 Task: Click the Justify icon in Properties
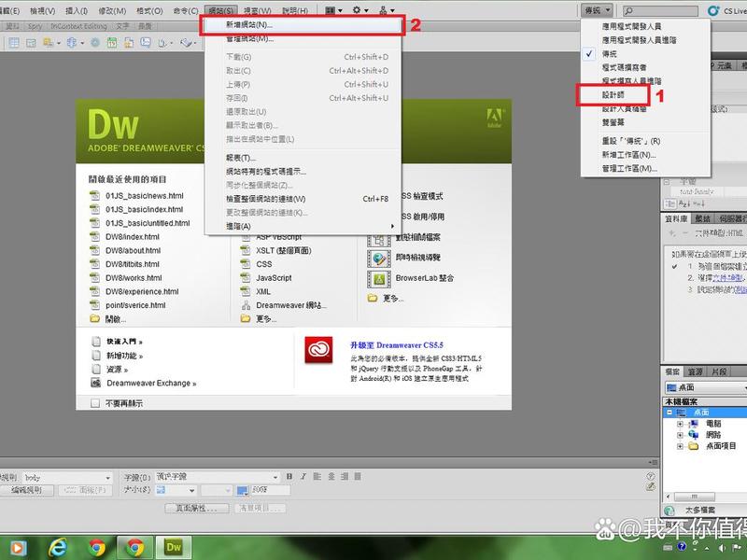(358, 476)
